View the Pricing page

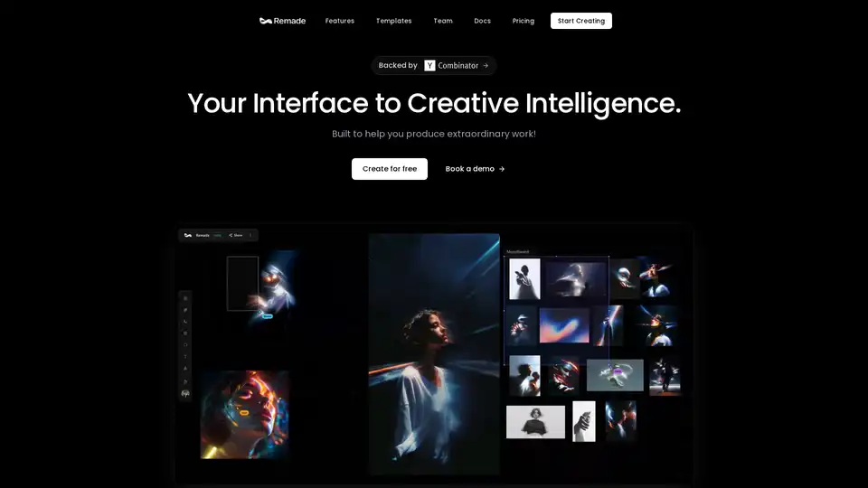point(524,21)
